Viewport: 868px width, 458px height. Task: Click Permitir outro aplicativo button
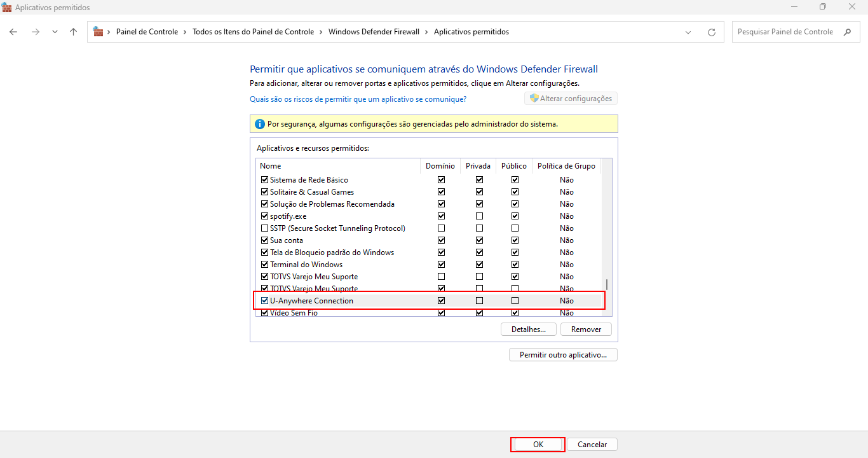point(563,355)
